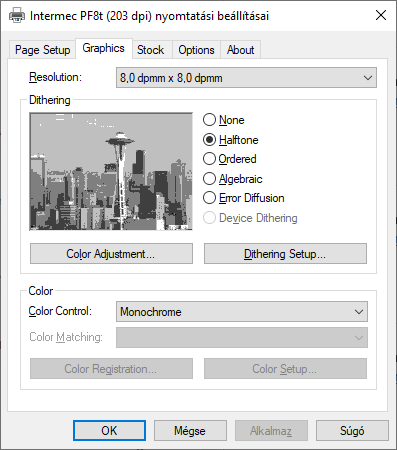Go to the Options tab

196,50
